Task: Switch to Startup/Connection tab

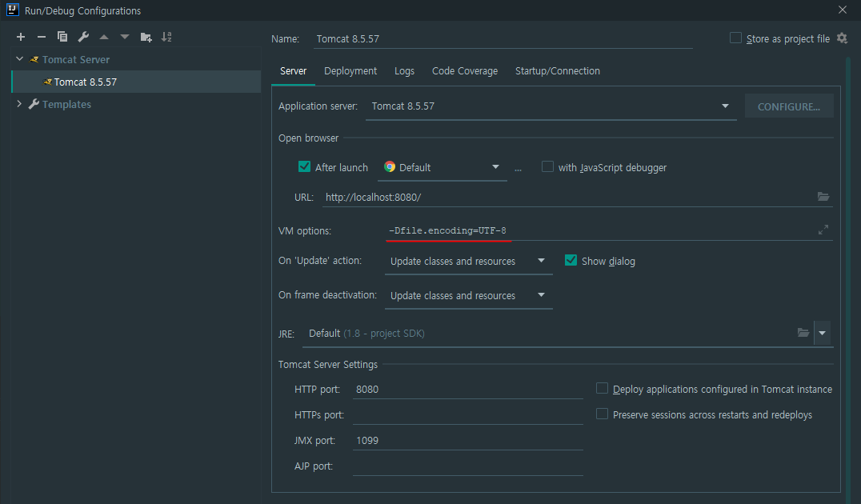Action: point(558,71)
